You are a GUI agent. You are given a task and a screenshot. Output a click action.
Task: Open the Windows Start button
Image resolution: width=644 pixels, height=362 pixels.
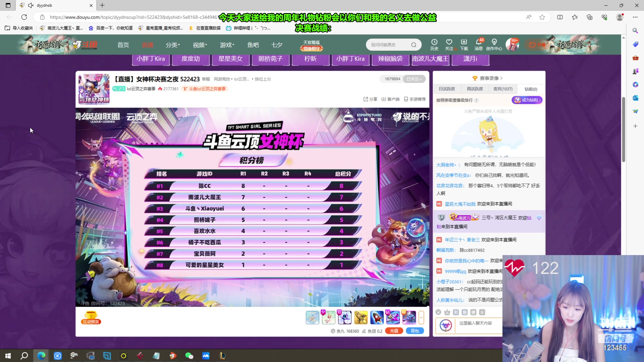point(8,356)
